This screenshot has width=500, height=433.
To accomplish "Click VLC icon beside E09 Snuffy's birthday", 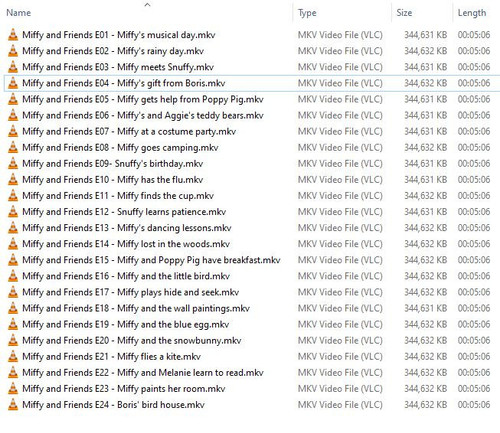I will [x=13, y=163].
